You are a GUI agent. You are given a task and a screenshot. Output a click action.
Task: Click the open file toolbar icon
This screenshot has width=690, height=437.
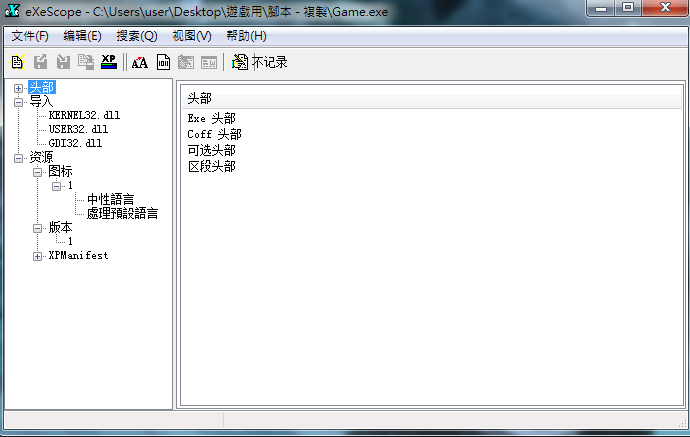[17, 62]
